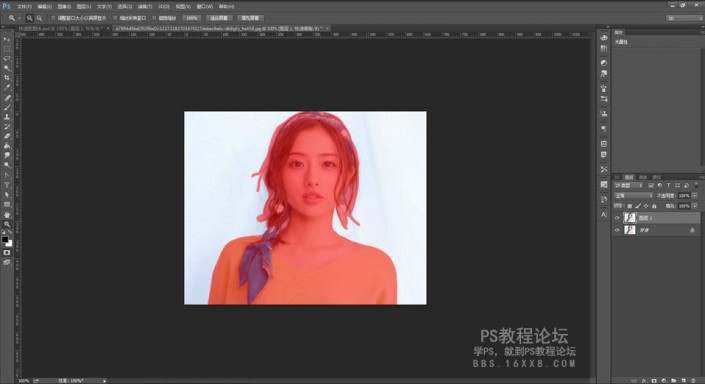The height and width of the screenshot is (384, 705).
Task: Hide the 背景 layer eye icon
Action: (617, 230)
